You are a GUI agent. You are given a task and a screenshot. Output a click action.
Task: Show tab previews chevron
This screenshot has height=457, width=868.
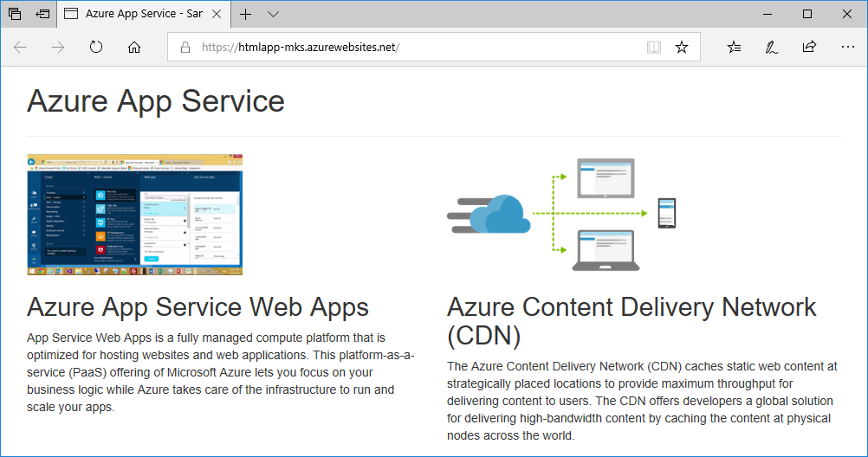[x=273, y=15]
